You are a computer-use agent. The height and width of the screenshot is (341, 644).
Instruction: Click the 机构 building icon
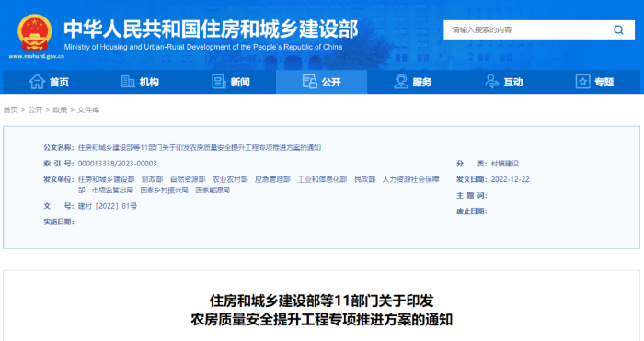click(128, 82)
